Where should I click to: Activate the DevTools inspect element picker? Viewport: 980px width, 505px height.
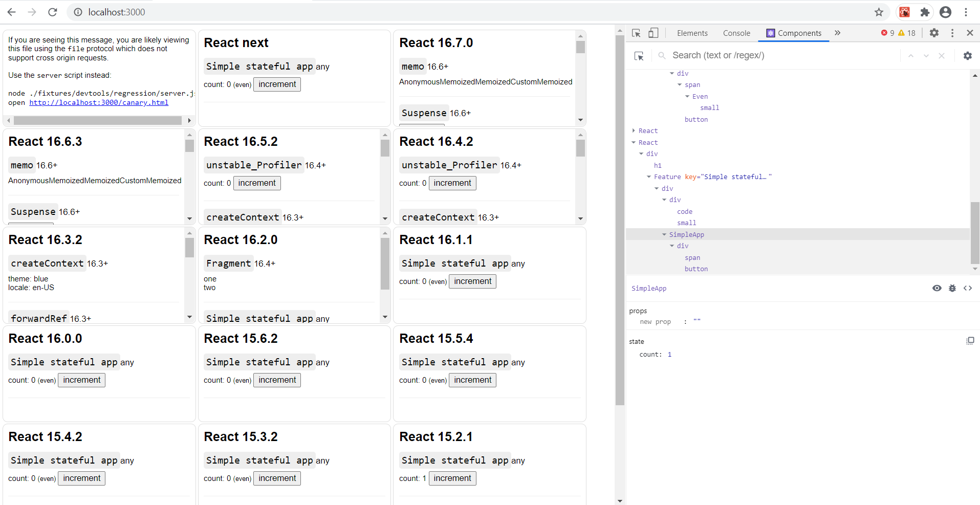coord(636,33)
